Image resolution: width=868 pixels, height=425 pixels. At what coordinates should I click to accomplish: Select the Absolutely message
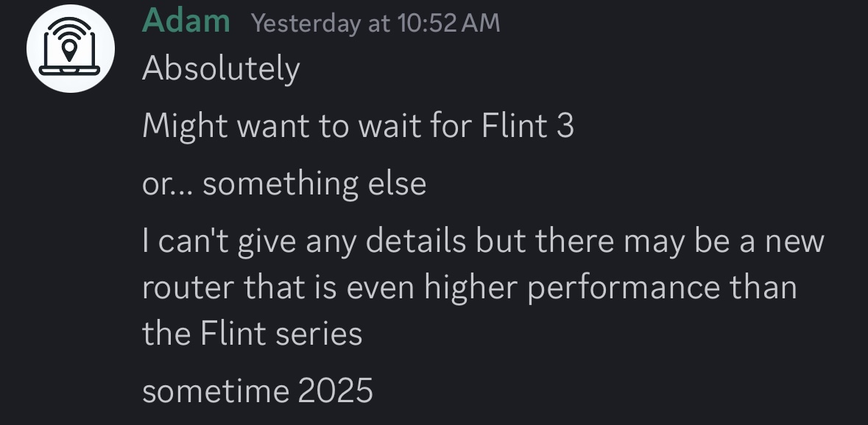tap(221, 69)
